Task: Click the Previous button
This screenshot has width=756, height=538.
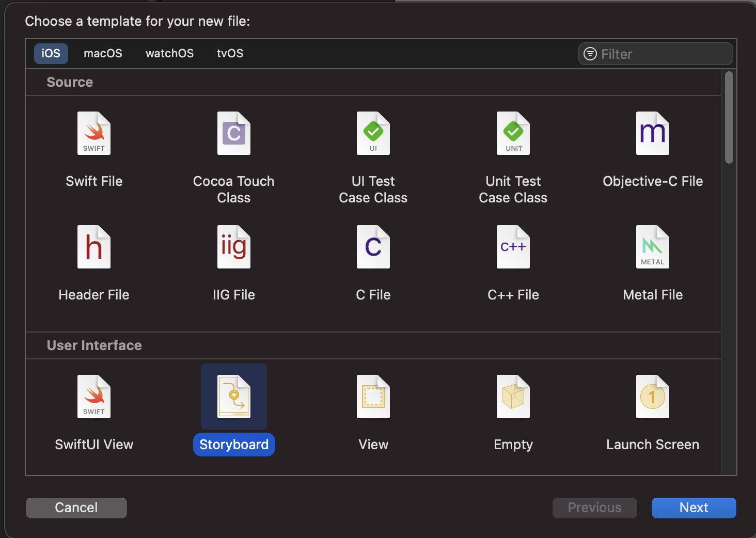Action: click(x=595, y=508)
